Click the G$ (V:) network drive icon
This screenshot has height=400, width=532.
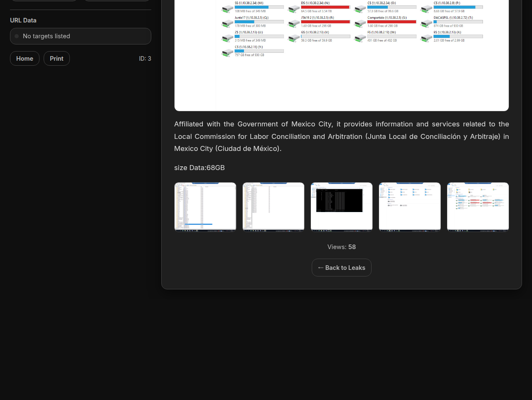294,38
